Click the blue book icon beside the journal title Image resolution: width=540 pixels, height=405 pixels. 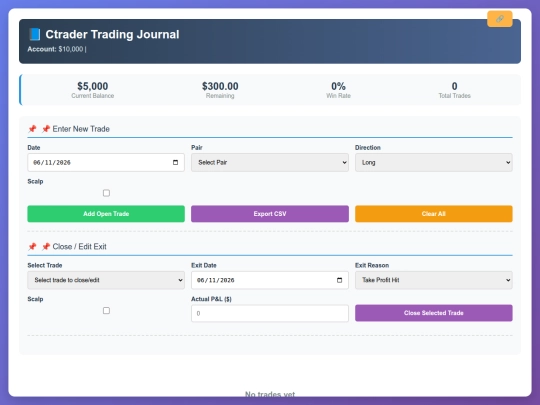pyautogui.click(x=34, y=34)
